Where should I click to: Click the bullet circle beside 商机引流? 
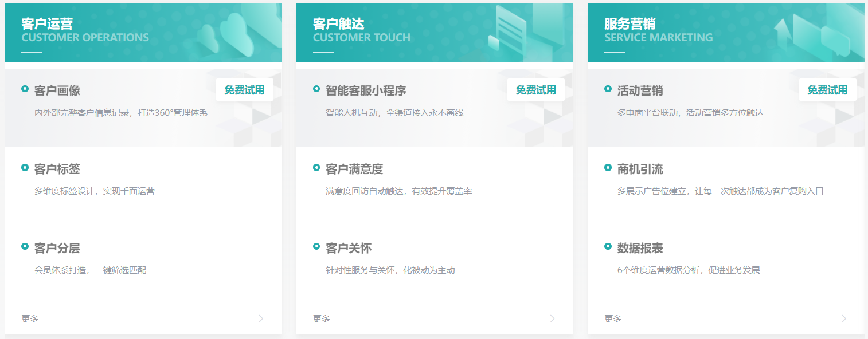(608, 167)
